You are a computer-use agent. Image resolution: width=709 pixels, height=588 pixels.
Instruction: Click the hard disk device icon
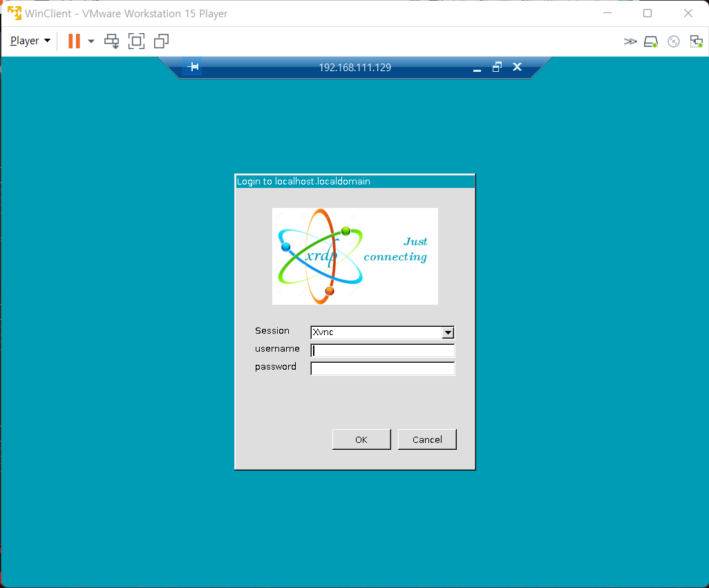(x=651, y=41)
